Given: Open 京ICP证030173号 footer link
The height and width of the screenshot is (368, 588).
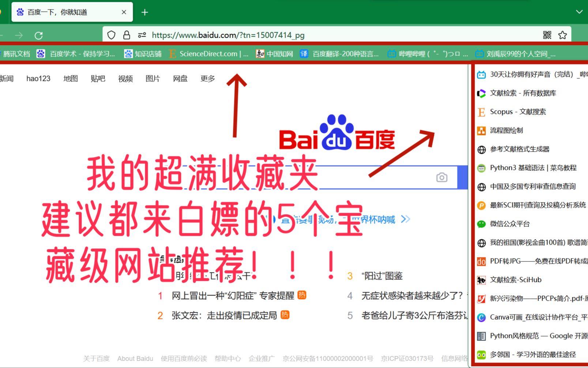Looking at the screenshot, I should (407, 358).
